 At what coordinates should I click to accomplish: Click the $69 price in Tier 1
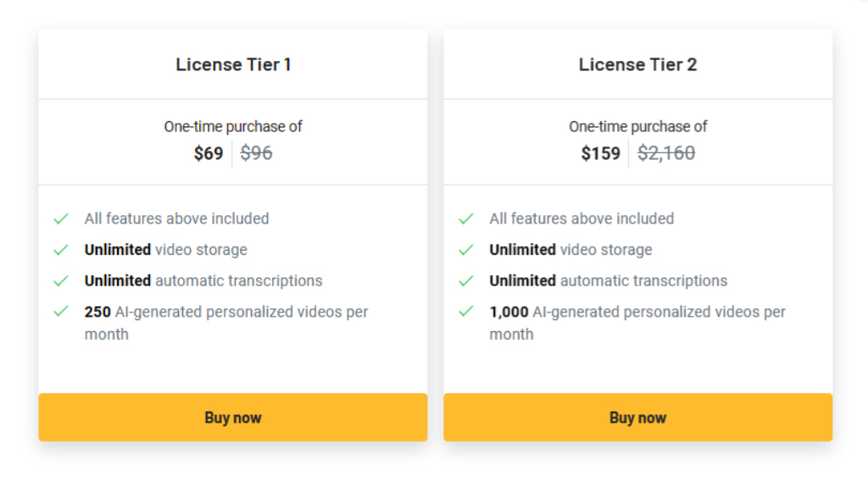pyautogui.click(x=209, y=153)
